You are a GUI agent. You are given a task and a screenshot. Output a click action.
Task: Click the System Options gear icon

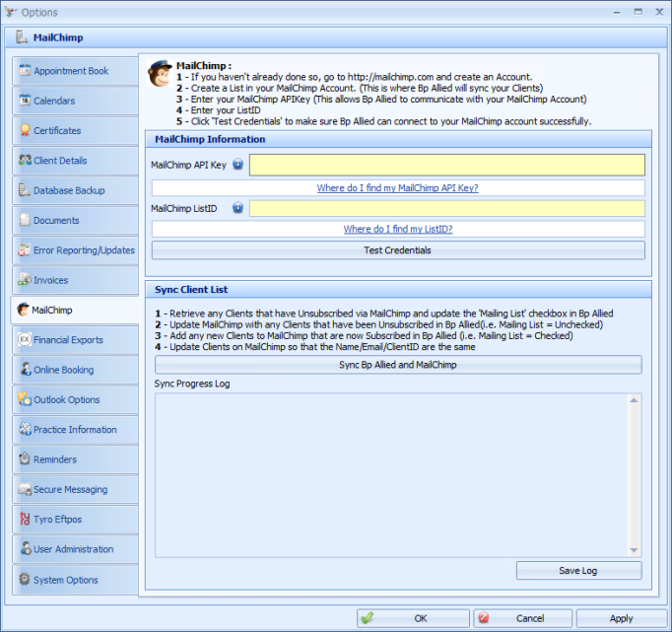[25, 579]
